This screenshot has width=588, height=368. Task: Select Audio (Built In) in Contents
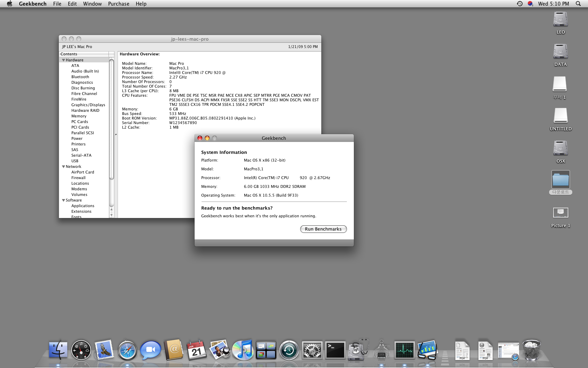pos(85,71)
